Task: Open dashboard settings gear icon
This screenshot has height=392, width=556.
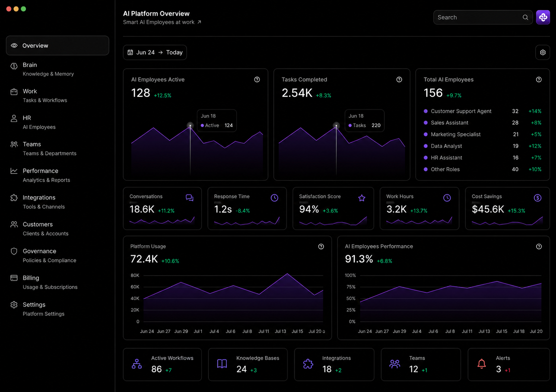Action: click(x=543, y=52)
